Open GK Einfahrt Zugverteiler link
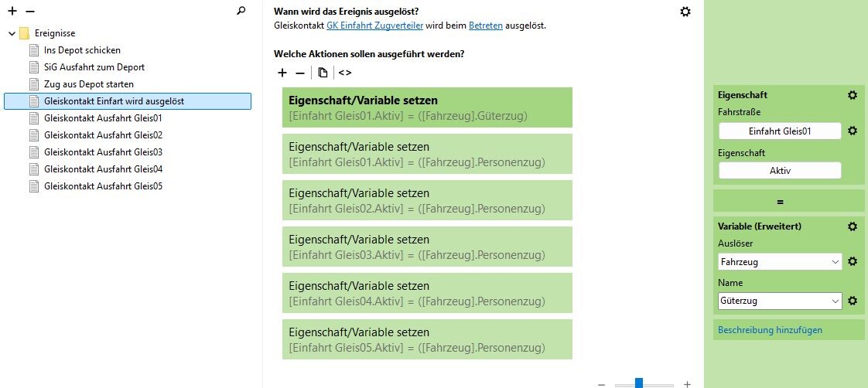 [x=375, y=26]
